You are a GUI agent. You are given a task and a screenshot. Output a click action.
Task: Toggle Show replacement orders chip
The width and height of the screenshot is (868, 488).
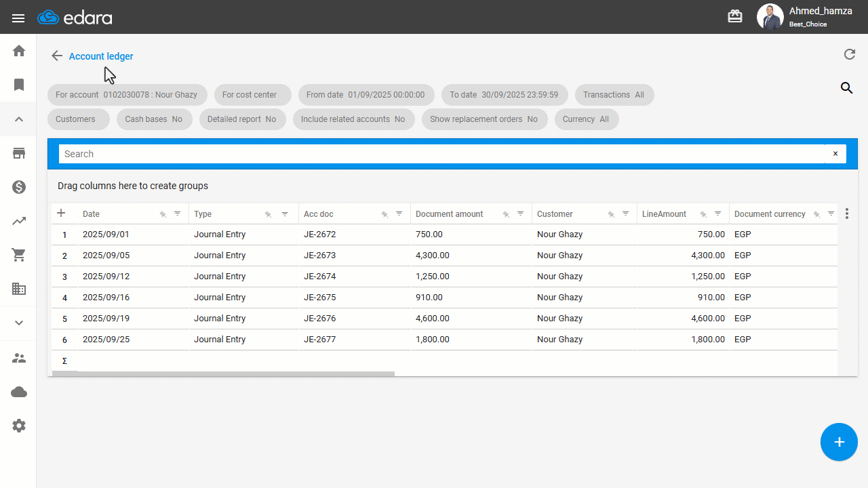[x=485, y=119]
